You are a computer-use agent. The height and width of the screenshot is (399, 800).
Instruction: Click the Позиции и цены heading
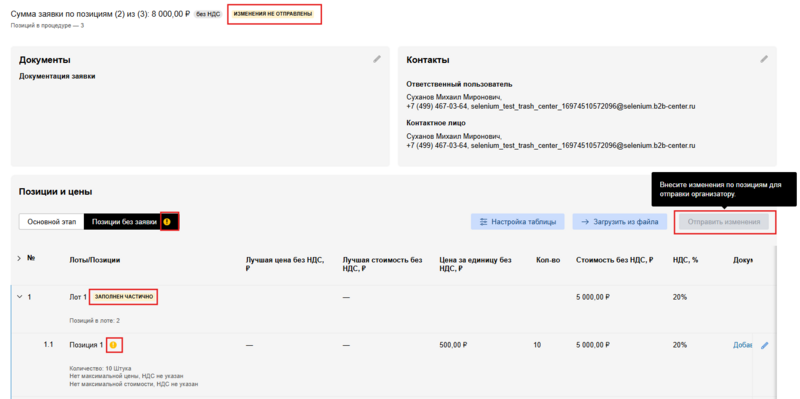pyautogui.click(x=56, y=192)
